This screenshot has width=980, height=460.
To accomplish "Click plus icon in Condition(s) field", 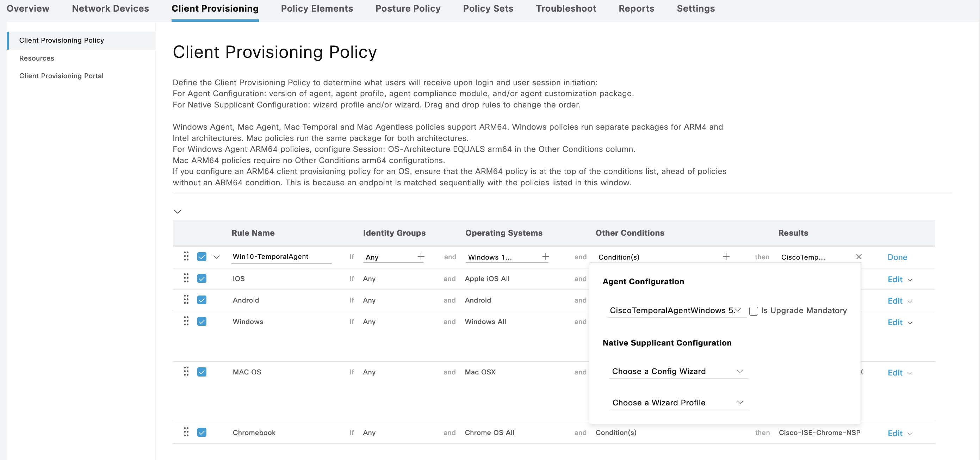I will point(726,257).
